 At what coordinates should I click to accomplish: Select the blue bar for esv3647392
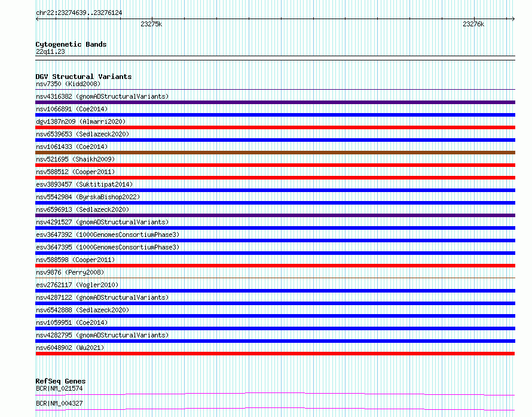tap(275, 241)
